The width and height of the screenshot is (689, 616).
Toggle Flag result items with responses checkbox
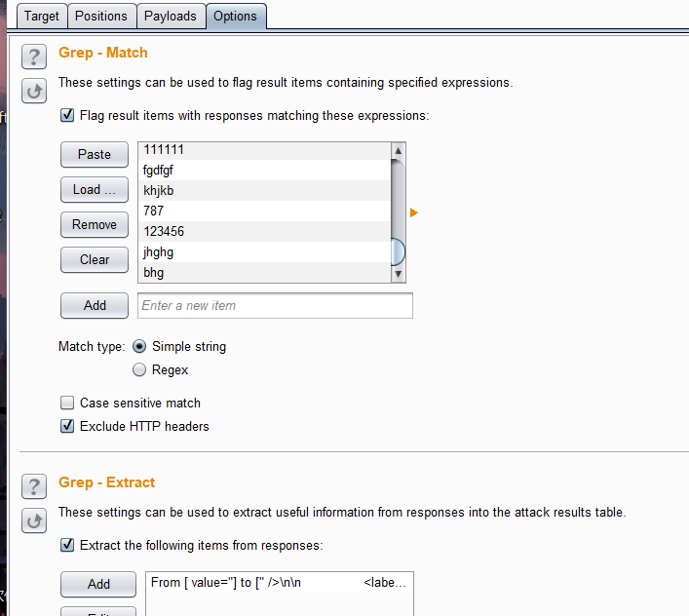click(x=67, y=115)
